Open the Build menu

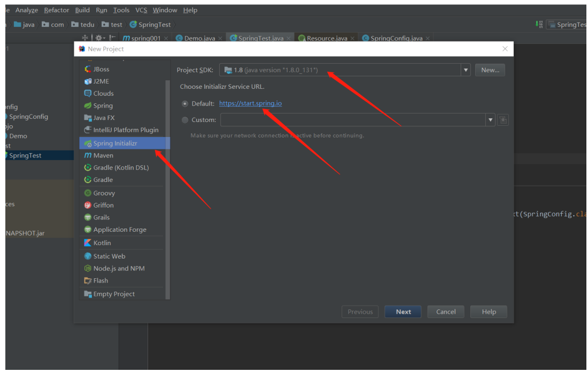[82, 10]
